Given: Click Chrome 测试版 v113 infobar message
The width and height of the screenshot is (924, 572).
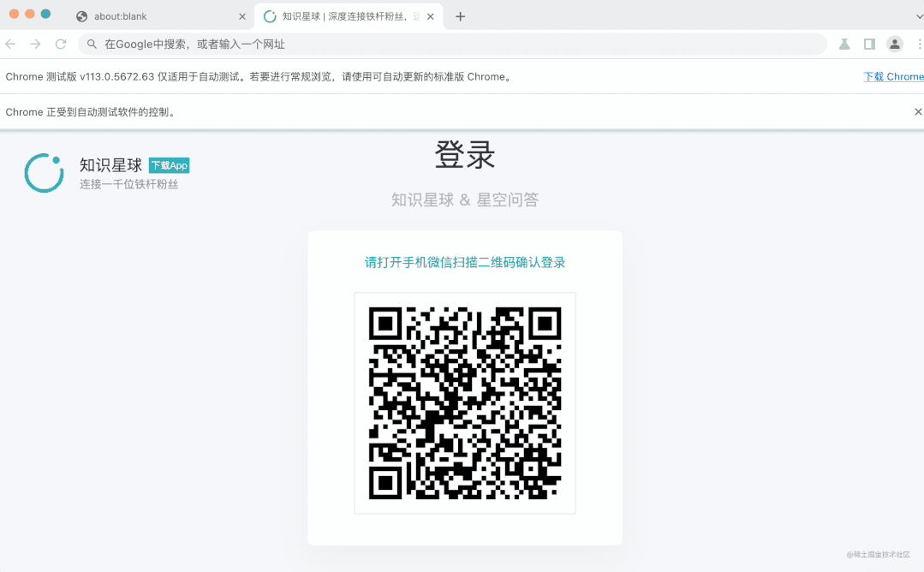Looking at the screenshot, I should pyautogui.click(x=259, y=76).
